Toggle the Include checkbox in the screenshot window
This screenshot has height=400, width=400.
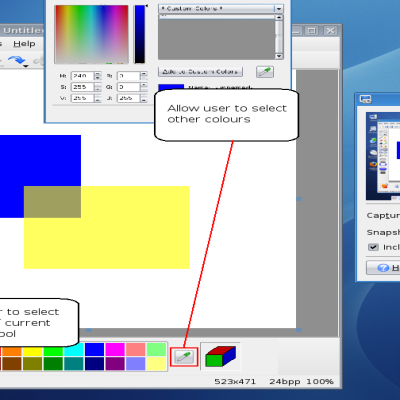point(373,247)
